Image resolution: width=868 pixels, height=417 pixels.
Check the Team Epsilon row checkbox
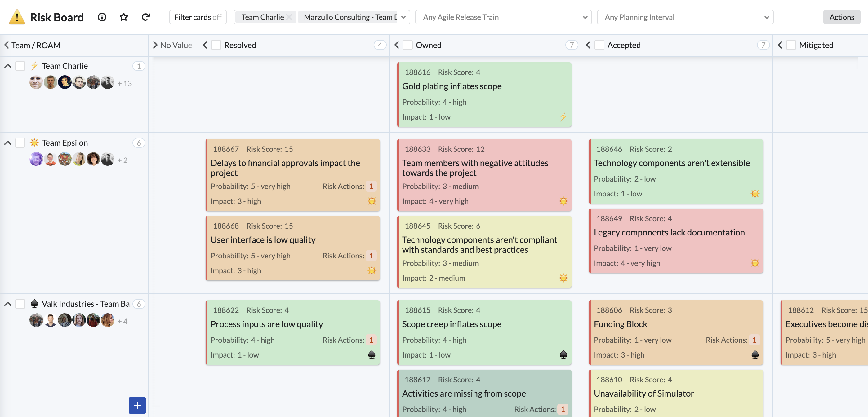[20, 143]
